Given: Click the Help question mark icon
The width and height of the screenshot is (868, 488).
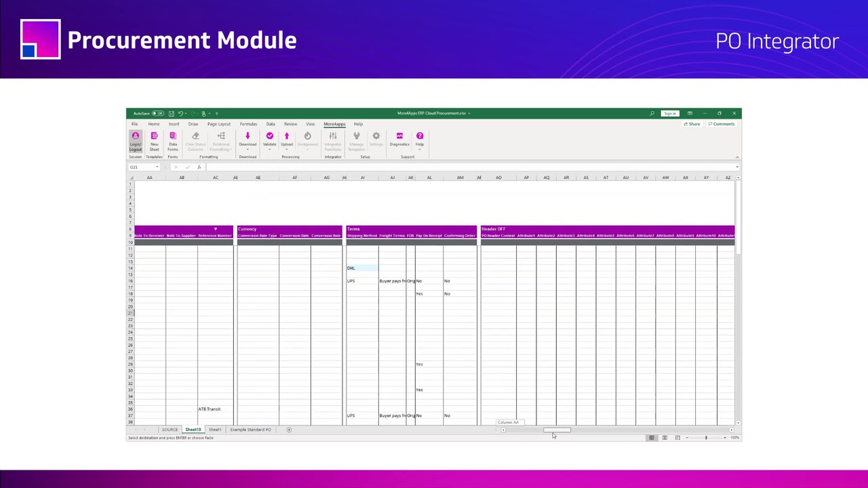Looking at the screenshot, I should click(420, 136).
